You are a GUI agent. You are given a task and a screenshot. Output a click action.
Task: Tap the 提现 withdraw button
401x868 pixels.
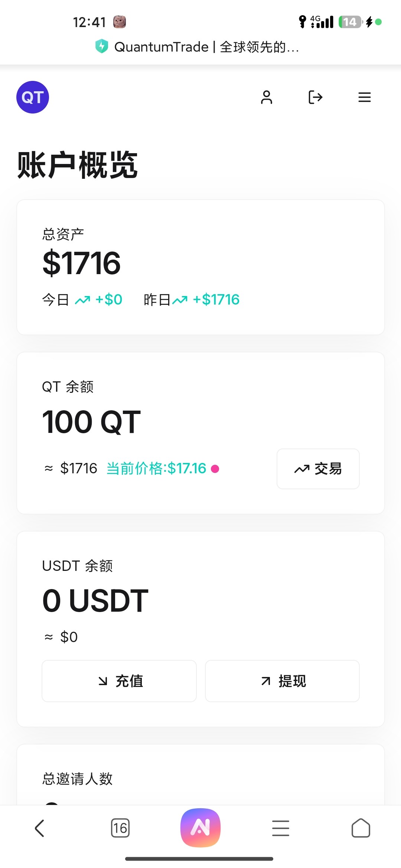282,681
